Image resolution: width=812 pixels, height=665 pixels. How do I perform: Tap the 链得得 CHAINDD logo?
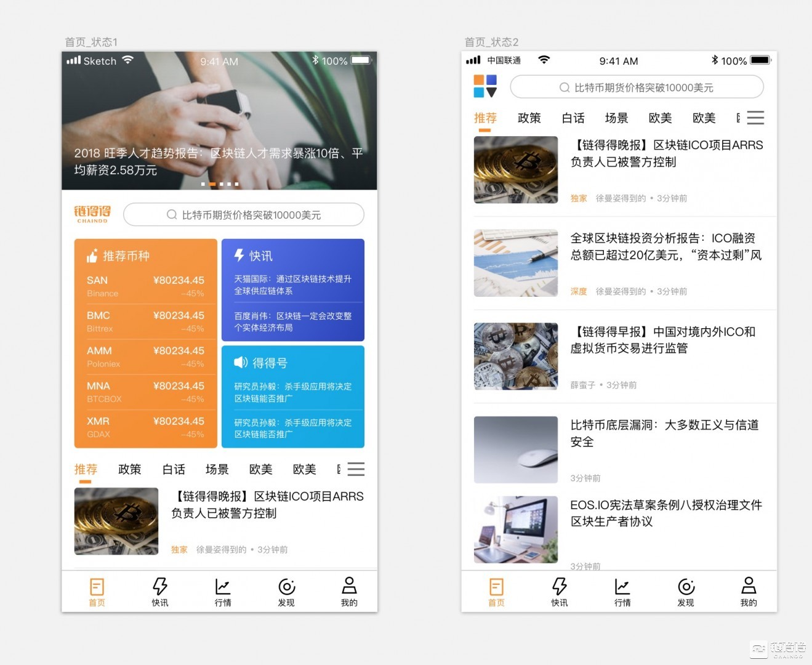point(92,214)
